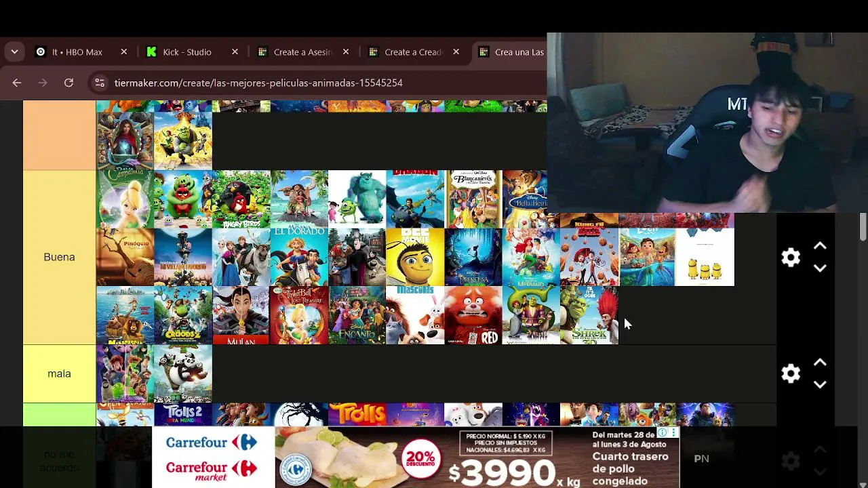Switch to the Kick - Studio tab

pyautogui.click(x=187, y=52)
